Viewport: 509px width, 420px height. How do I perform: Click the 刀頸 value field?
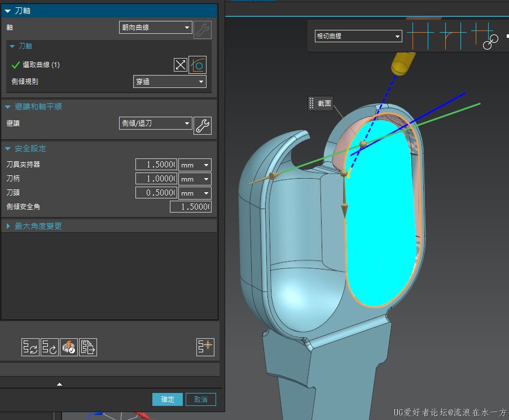tap(156, 193)
